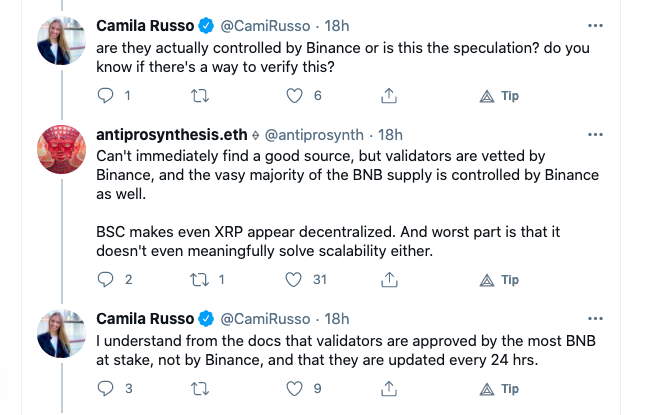Like the antiprosynthesis tweet with 31 likes

[293, 280]
